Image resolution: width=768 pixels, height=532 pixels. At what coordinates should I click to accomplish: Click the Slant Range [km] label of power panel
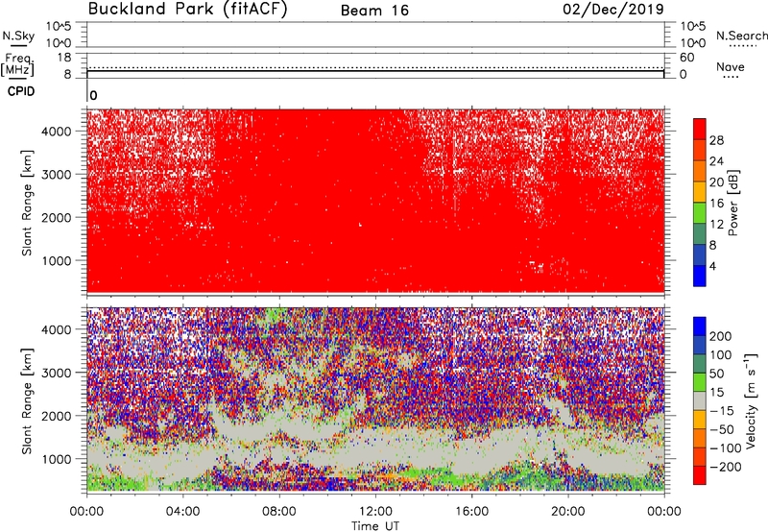pyautogui.click(x=27, y=203)
